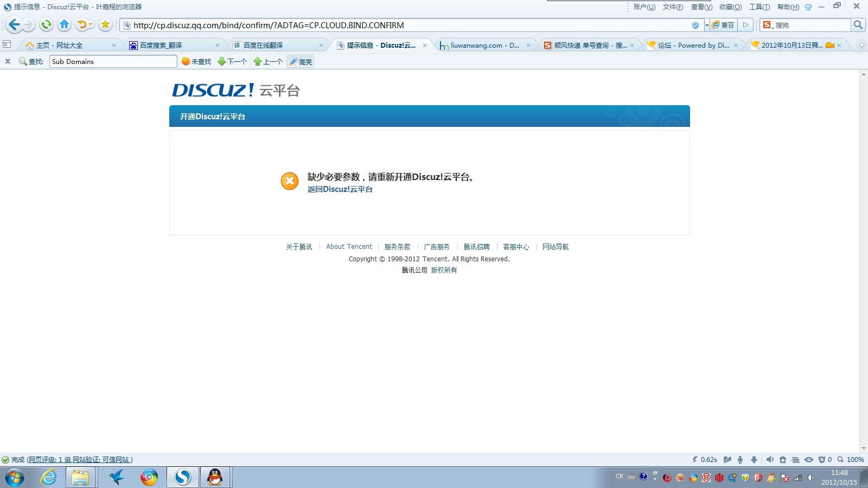Click the 服务条款 footer link
The height and width of the screenshot is (488, 868).
tap(397, 247)
